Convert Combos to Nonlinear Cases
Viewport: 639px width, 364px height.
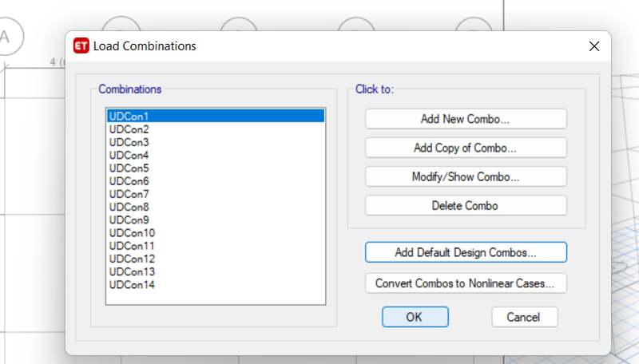click(466, 283)
